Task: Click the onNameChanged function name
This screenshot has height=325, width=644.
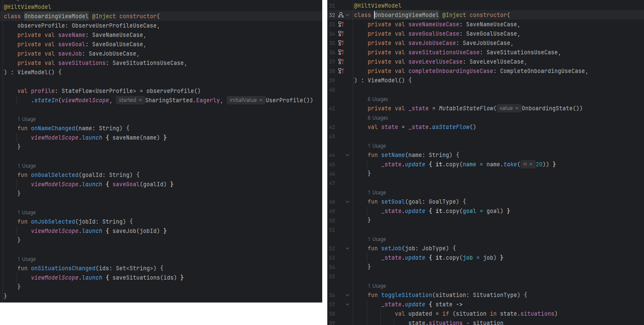Action: click(x=53, y=128)
